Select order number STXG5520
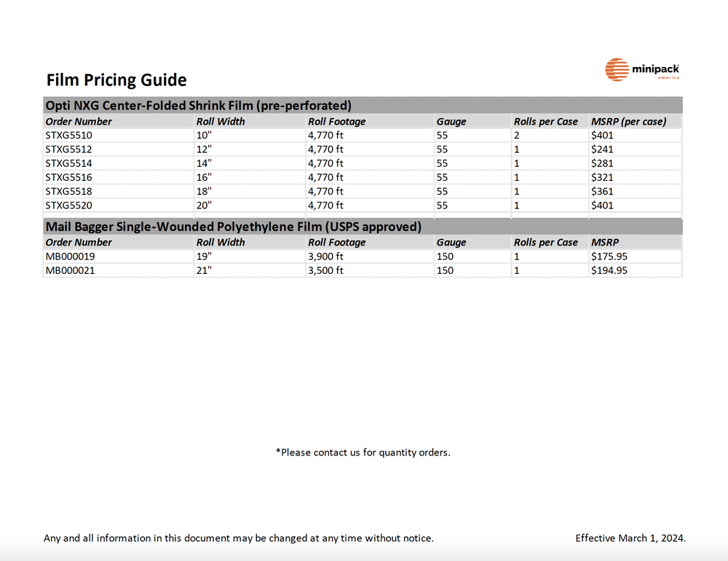Image resolution: width=728 pixels, height=561 pixels. pos(68,205)
